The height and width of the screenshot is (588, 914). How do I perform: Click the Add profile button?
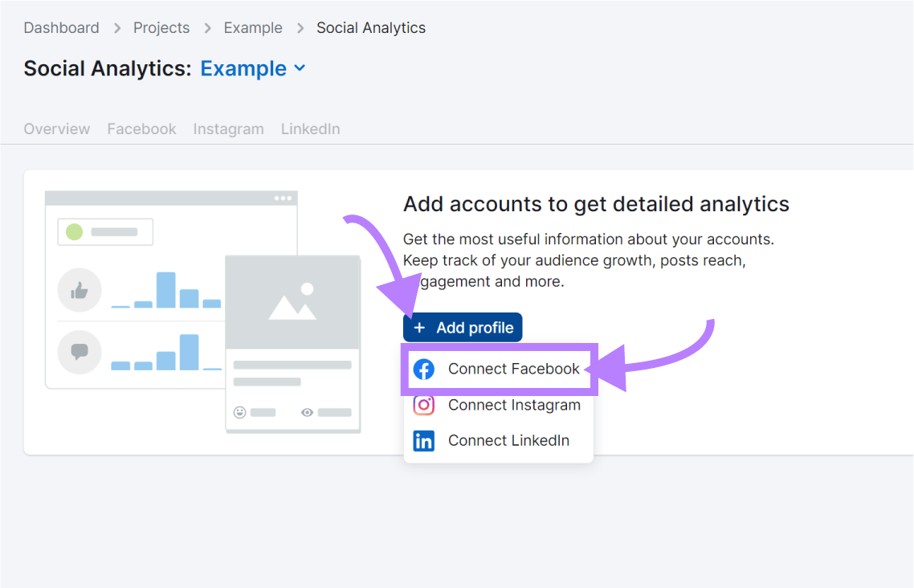point(462,327)
